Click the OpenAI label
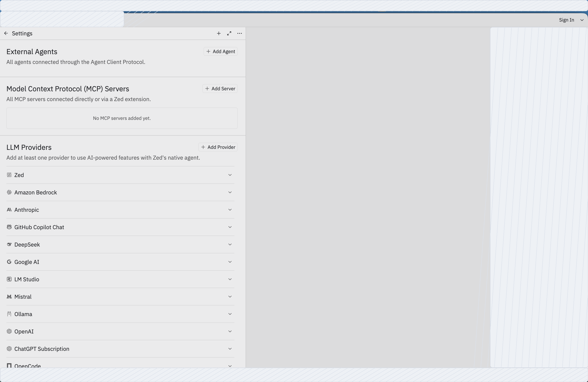 [24, 331]
